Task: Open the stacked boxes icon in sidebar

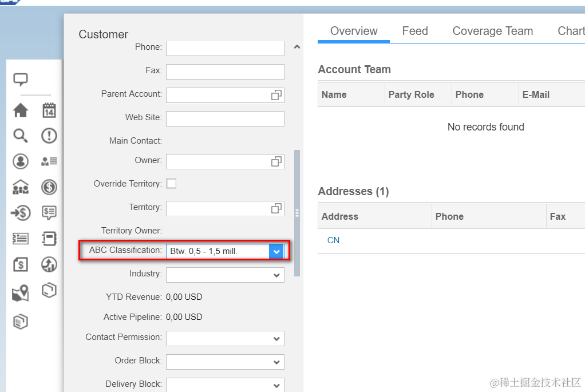Action: [21, 322]
